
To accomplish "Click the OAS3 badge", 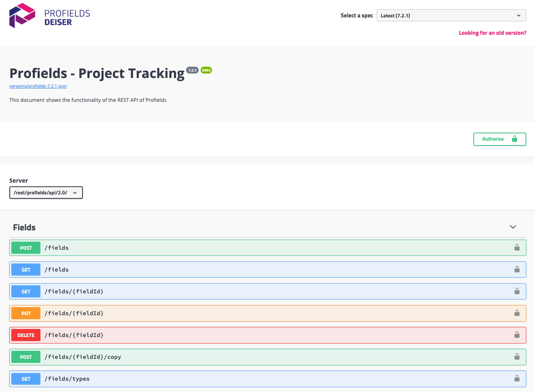I will point(206,70).
